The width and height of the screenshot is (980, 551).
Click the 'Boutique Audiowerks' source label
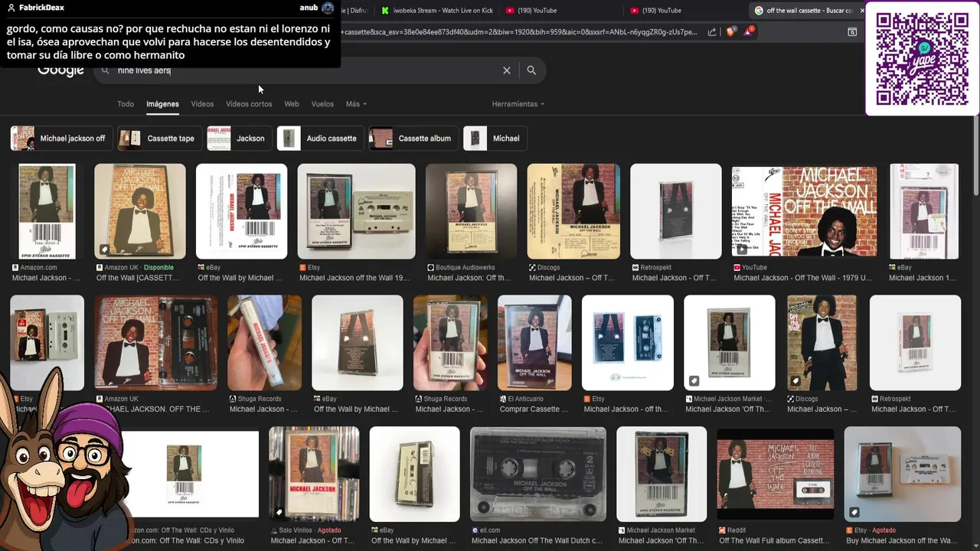tap(465, 268)
